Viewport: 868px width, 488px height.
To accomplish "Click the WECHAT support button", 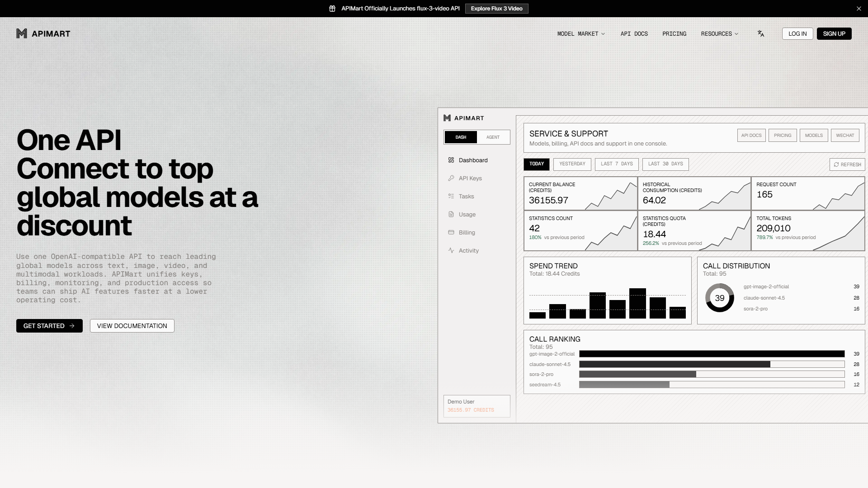I will [845, 136].
